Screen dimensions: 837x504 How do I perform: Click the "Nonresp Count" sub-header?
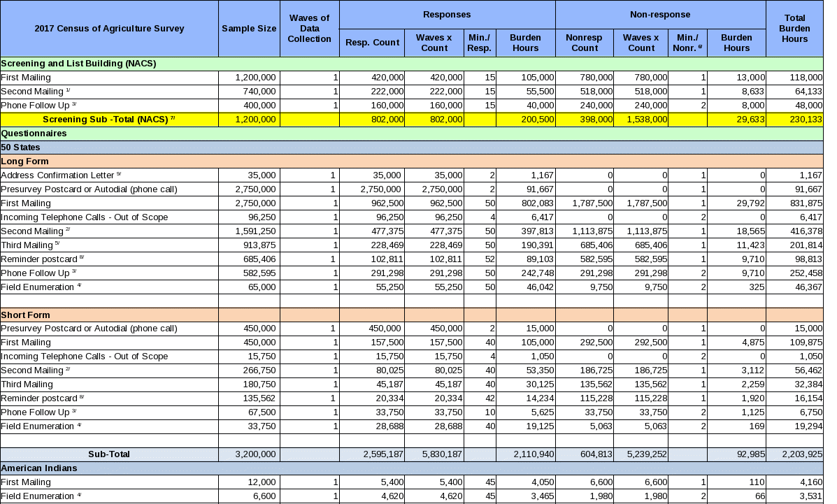[x=585, y=43]
